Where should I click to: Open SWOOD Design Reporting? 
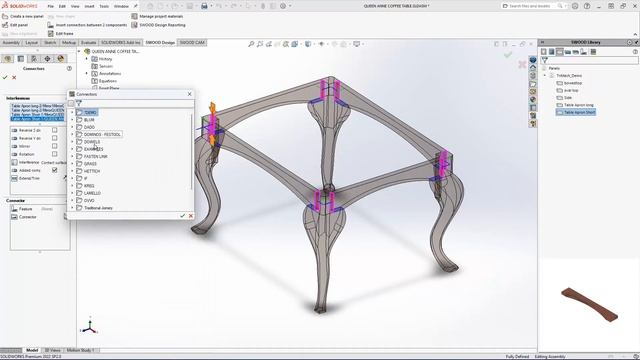(x=158, y=25)
